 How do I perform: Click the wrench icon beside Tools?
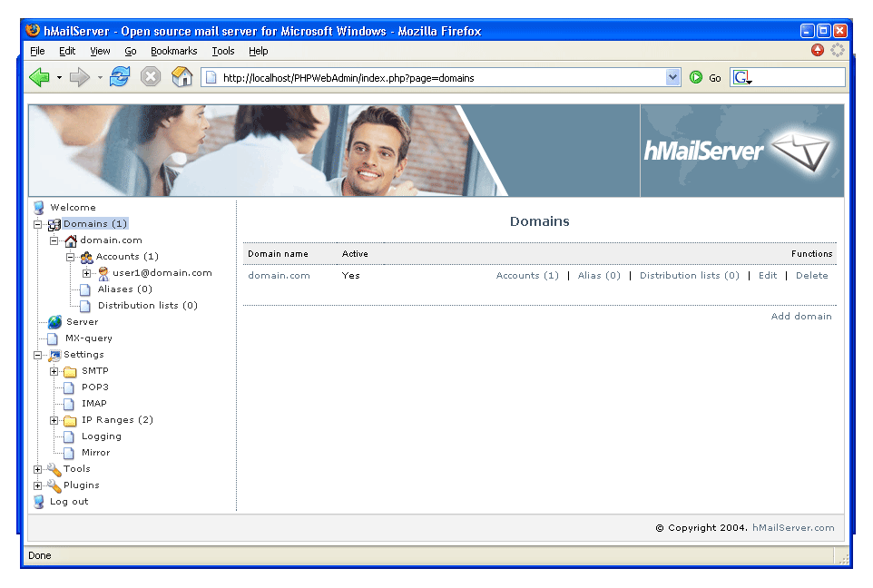(x=54, y=469)
